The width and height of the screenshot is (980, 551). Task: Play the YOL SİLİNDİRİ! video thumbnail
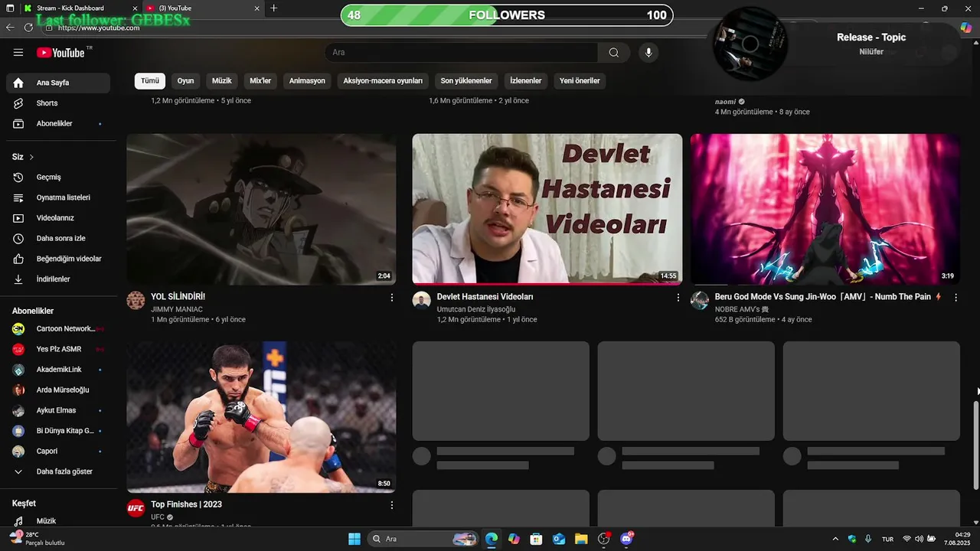(x=261, y=209)
